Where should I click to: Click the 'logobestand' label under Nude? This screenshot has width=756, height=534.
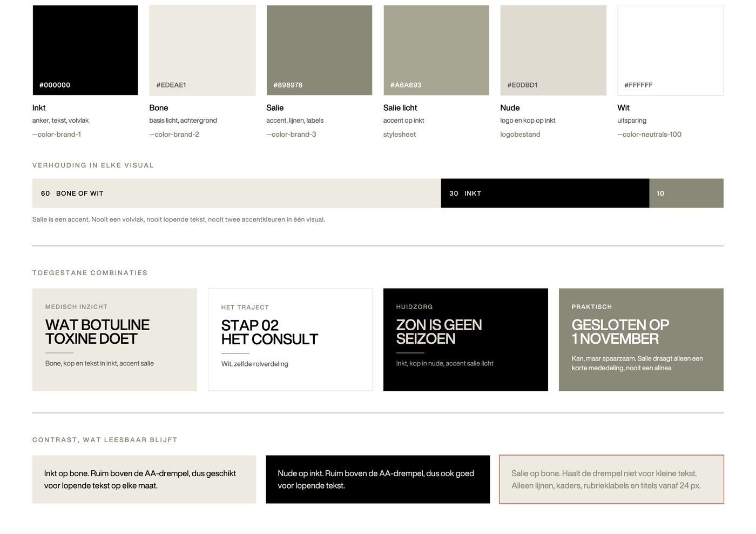pos(520,135)
